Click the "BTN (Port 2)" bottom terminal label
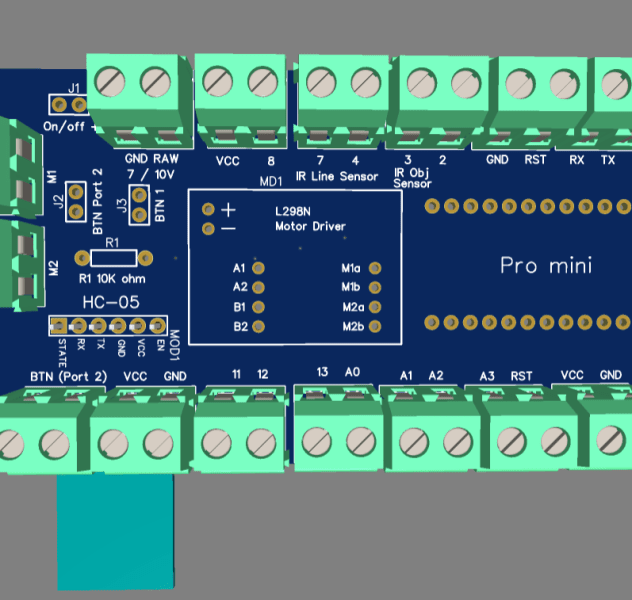This screenshot has height=600, width=632. tap(69, 377)
